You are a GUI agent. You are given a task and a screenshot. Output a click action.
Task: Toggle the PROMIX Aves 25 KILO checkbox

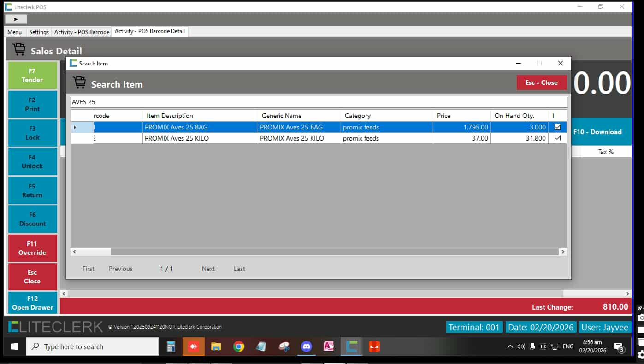(557, 138)
